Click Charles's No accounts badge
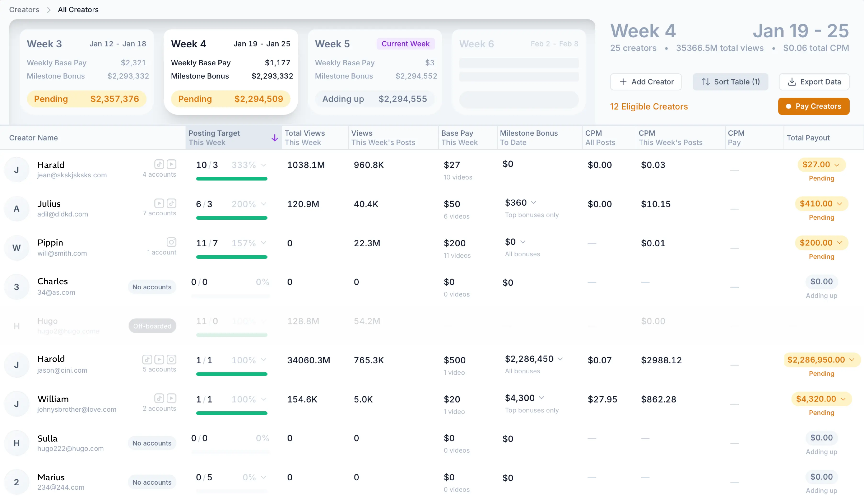This screenshot has width=864, height=504. pyautogui.click(x=152, y=287)
